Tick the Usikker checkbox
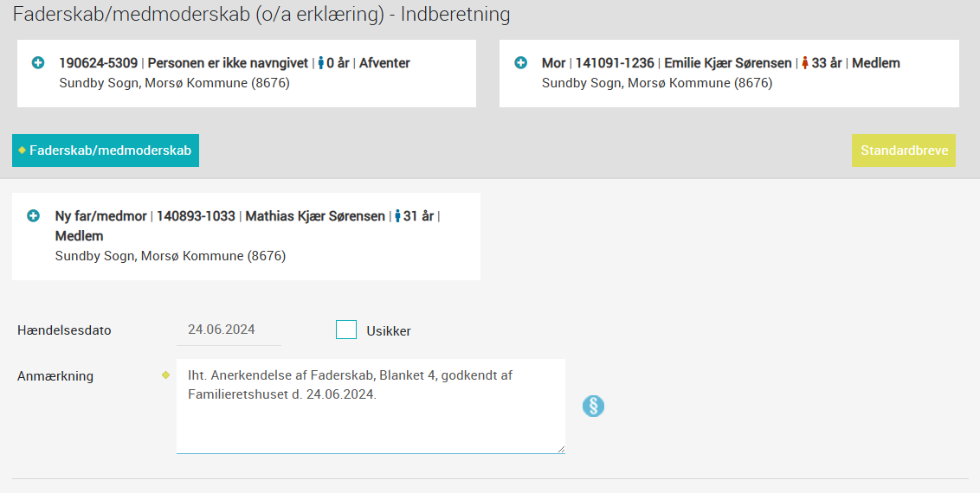 (346, 330)
